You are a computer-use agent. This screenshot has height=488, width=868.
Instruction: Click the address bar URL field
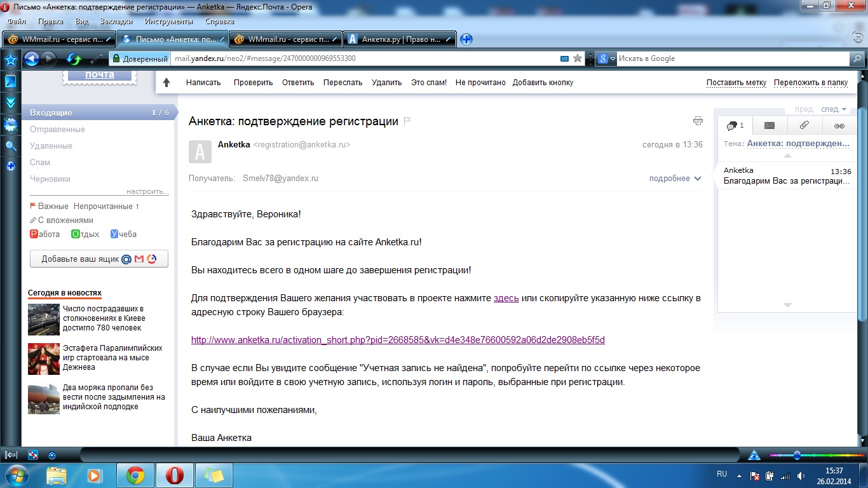click(365, 58)
